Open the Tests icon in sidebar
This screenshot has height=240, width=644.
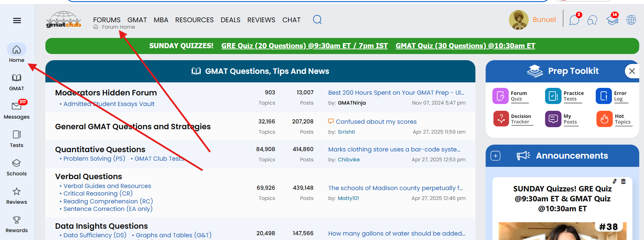(x=16, y=135)
